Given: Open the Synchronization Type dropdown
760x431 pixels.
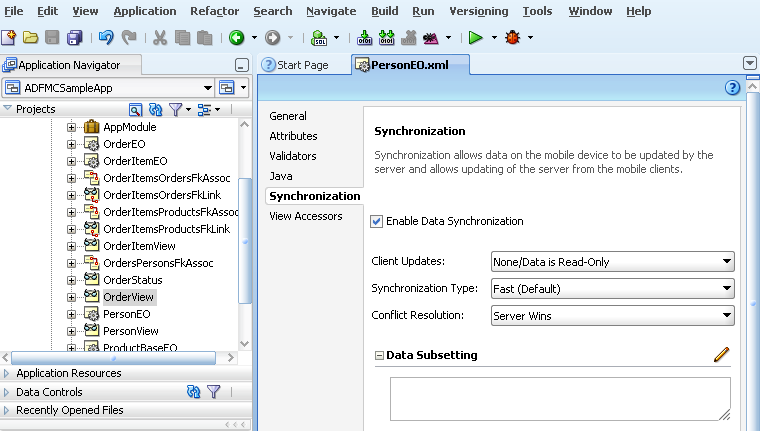Looking at the screenshot, I should 613,288.
